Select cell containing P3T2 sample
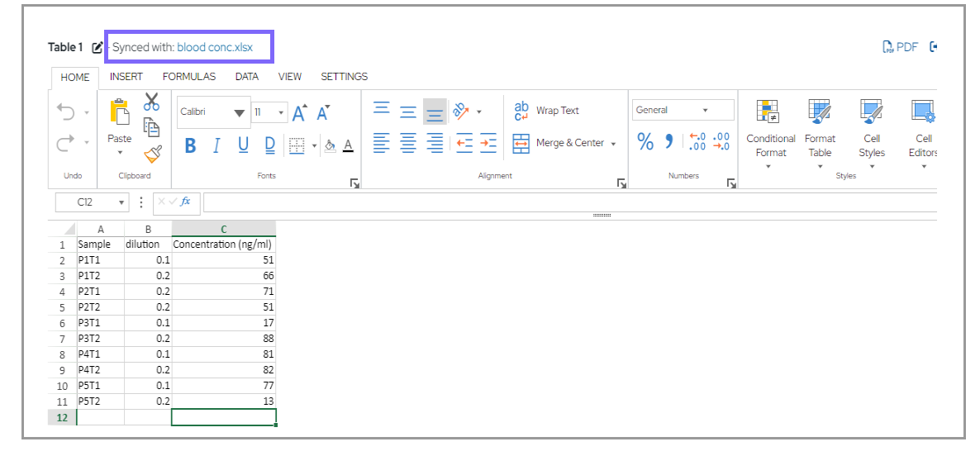 pyautogui.click(x=100, y=339)
